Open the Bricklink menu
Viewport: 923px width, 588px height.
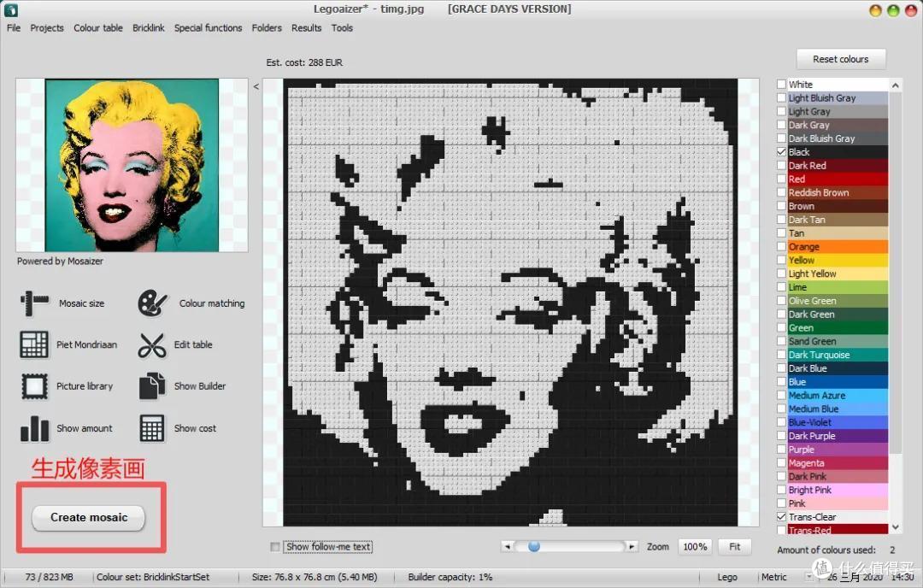[149, 27]
